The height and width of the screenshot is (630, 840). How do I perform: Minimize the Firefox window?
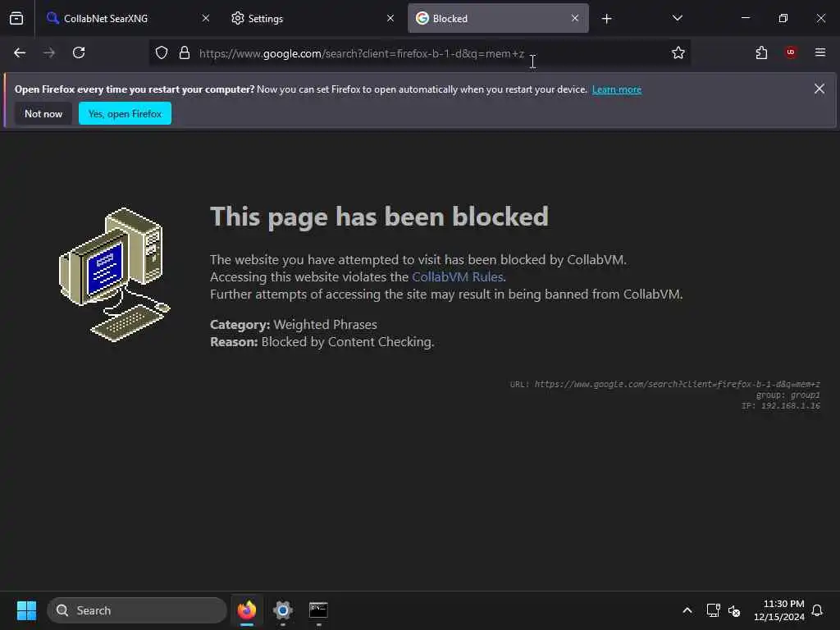click(x=745, y=18)
